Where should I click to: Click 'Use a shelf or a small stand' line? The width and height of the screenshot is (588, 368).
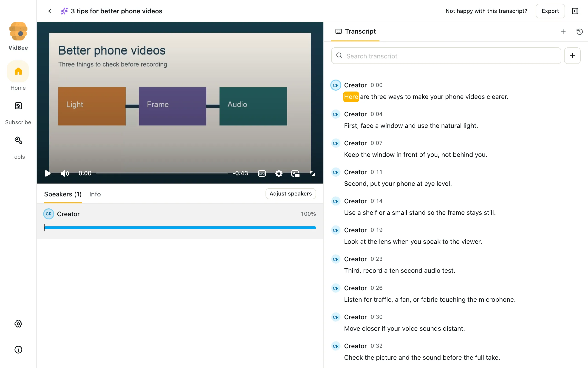(x=420, y=213)
